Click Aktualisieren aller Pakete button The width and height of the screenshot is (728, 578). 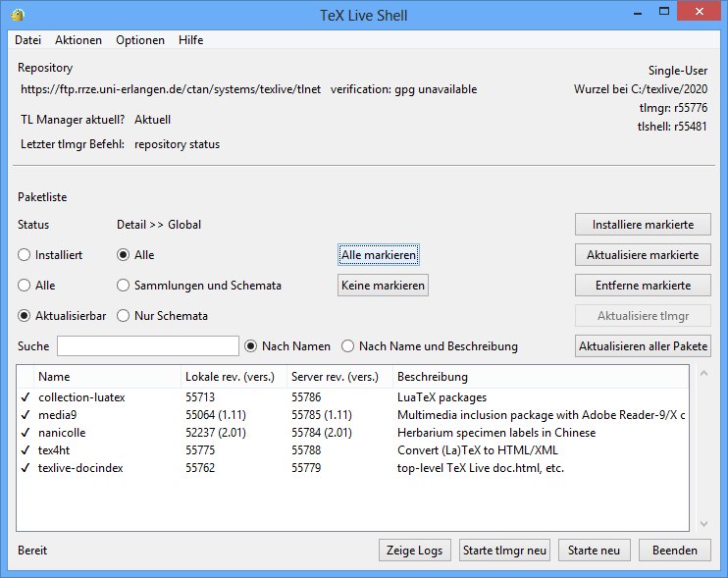(643, 345)
